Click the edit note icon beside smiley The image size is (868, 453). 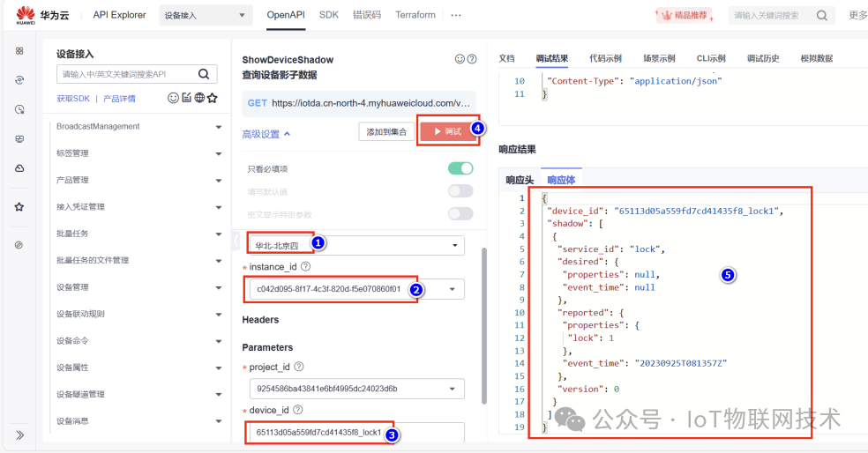(x=186, y=97)
